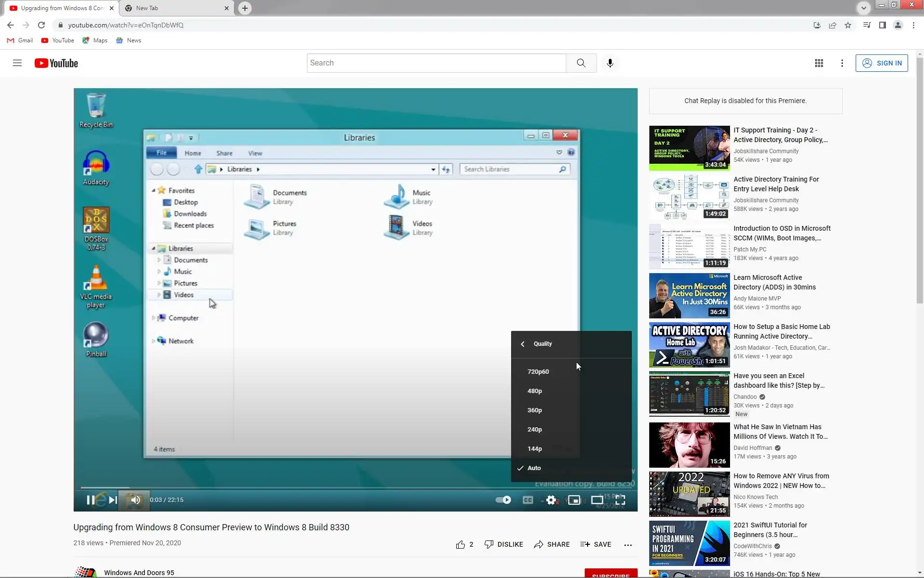The height and width of the screenshot is (578, 924).
Task: Open more actions ellipsis under video
Action: 628,545
